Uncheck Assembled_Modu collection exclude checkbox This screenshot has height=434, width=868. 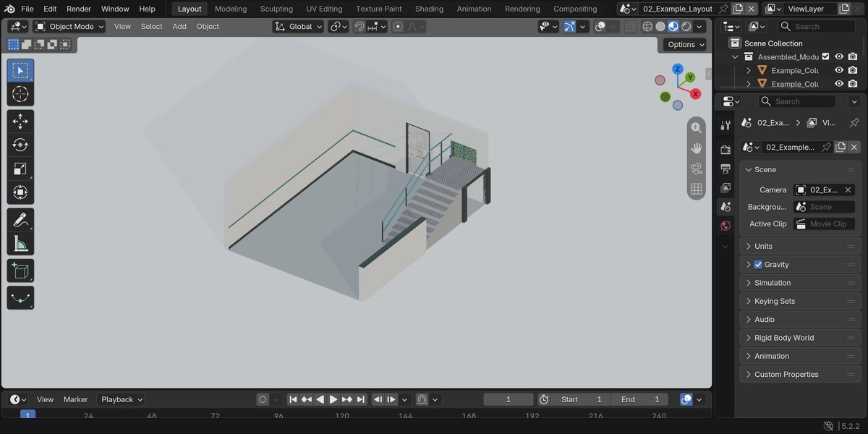click(x=825, y=56)
